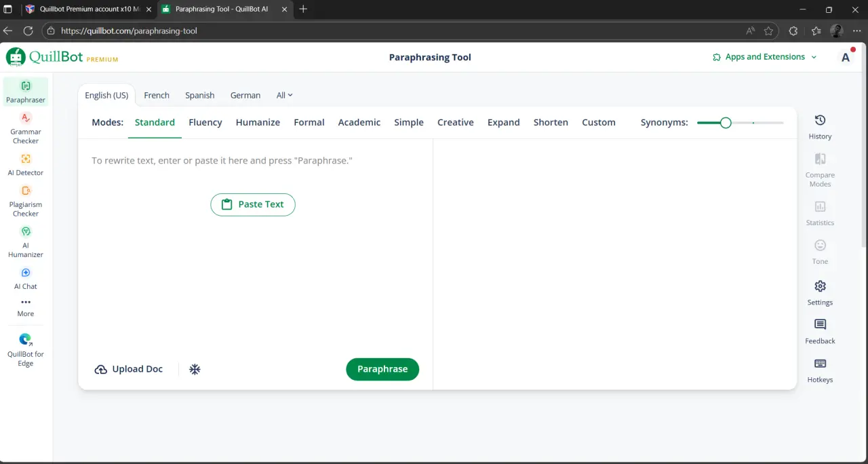
Task: Expand the All languages dropdown
Action: pos(285,96)
